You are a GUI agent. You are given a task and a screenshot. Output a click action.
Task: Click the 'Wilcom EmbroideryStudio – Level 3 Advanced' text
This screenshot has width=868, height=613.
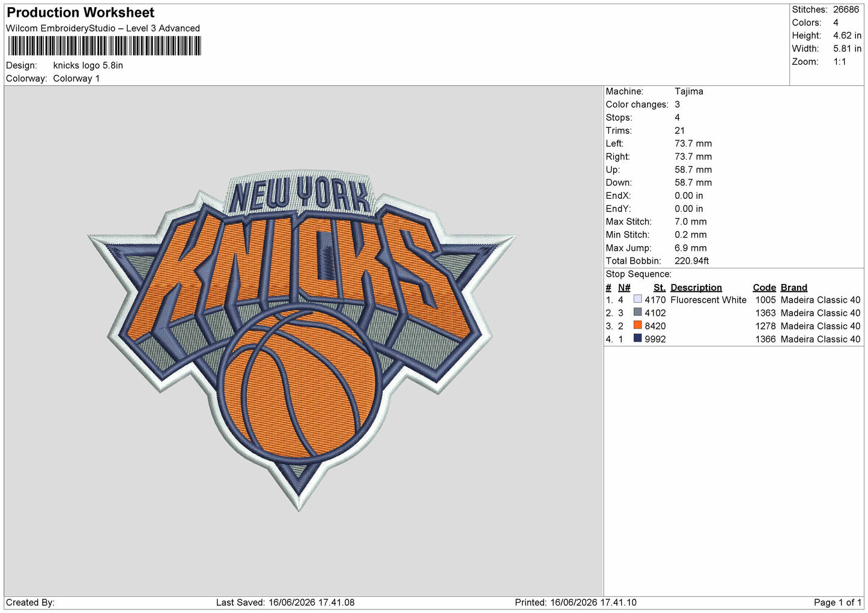pyautogui.click(x=103, y=28)
